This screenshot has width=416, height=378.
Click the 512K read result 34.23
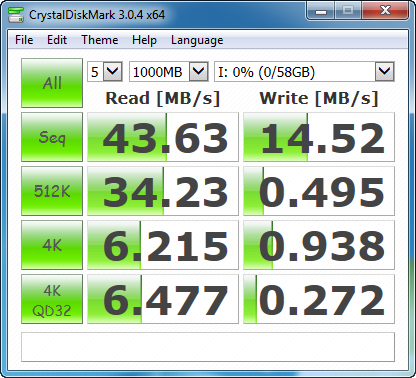[163, 191]
